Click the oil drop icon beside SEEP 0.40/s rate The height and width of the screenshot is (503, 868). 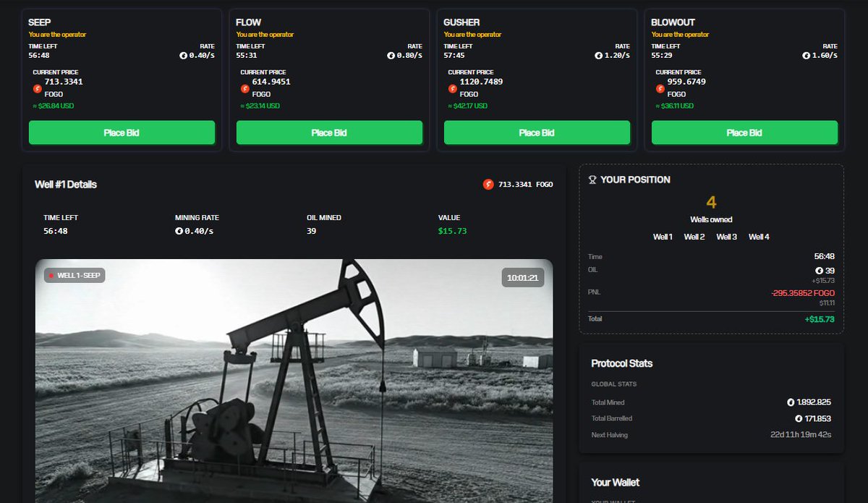[183, 55]
